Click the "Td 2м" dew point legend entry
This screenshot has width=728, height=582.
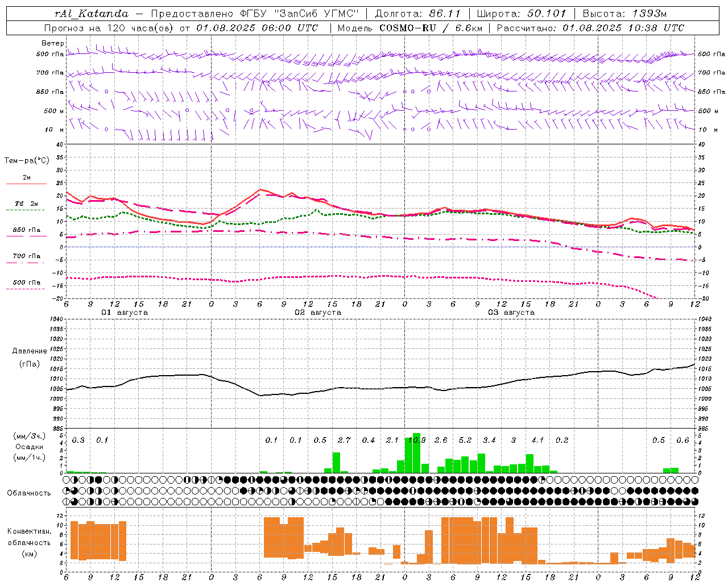[26, 203]
